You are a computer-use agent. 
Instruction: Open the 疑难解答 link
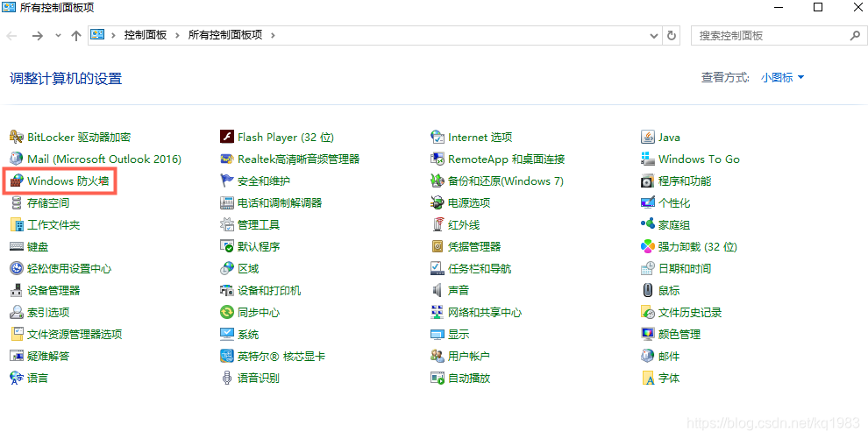pyautogui.click(x=48, y=356)
